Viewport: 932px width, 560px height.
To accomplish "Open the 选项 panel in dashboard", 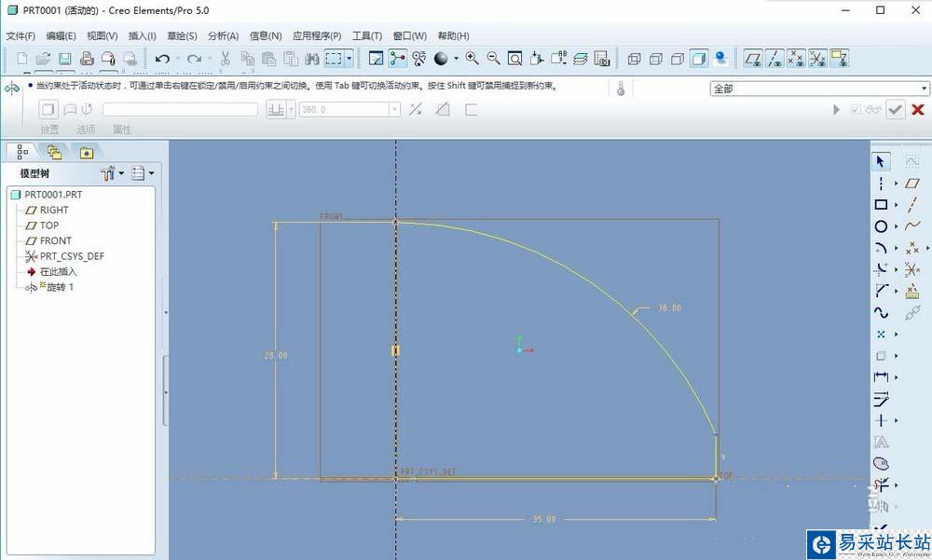I will (x=86, y=129).
